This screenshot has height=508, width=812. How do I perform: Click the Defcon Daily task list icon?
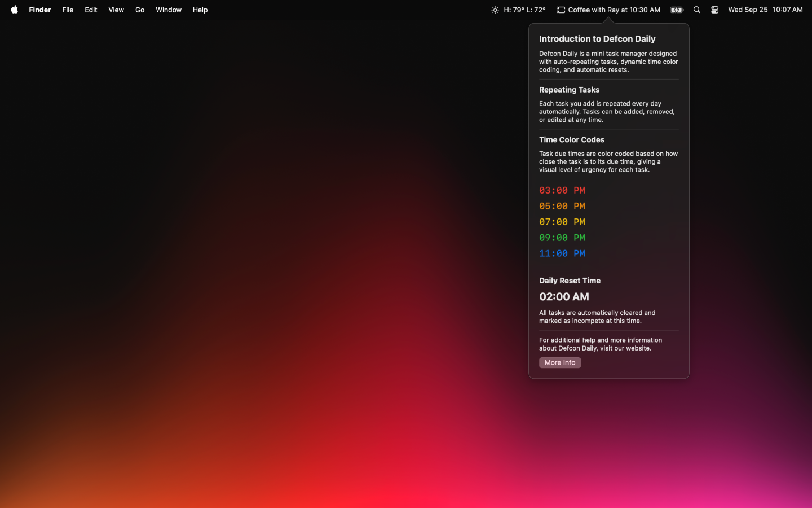pos(561,10)
